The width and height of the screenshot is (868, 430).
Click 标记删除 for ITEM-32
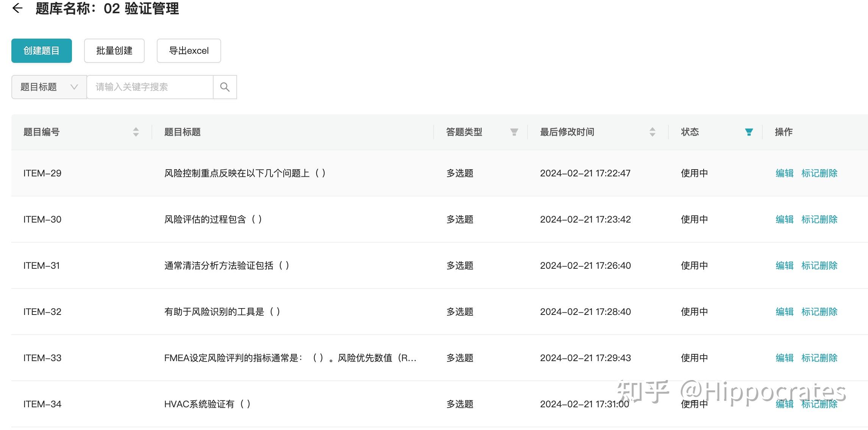[x=819, y=312]
